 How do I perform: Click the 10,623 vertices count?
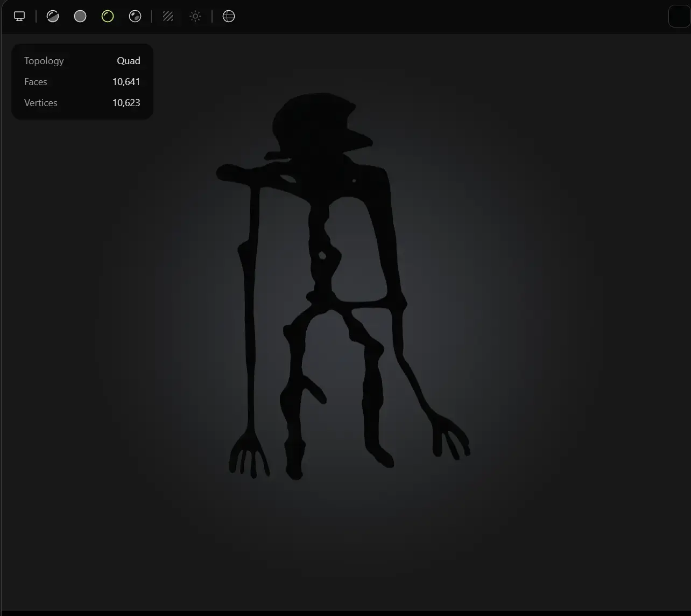126,103
